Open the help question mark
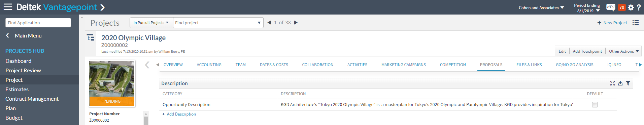This screenshot has width=644, height=125. coord(639,7)
